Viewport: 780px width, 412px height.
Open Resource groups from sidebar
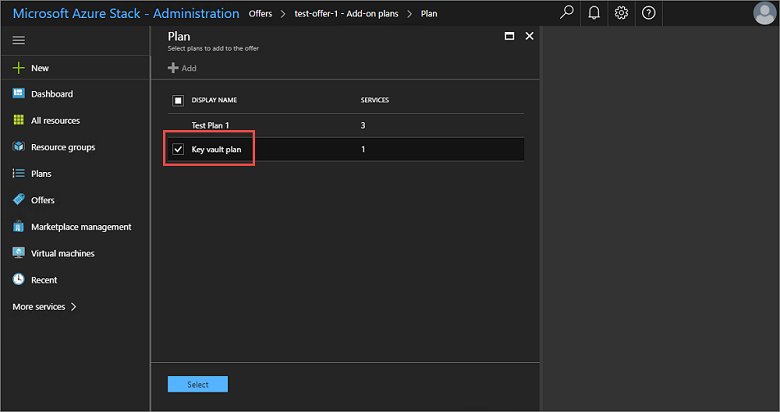click(62, 147)
